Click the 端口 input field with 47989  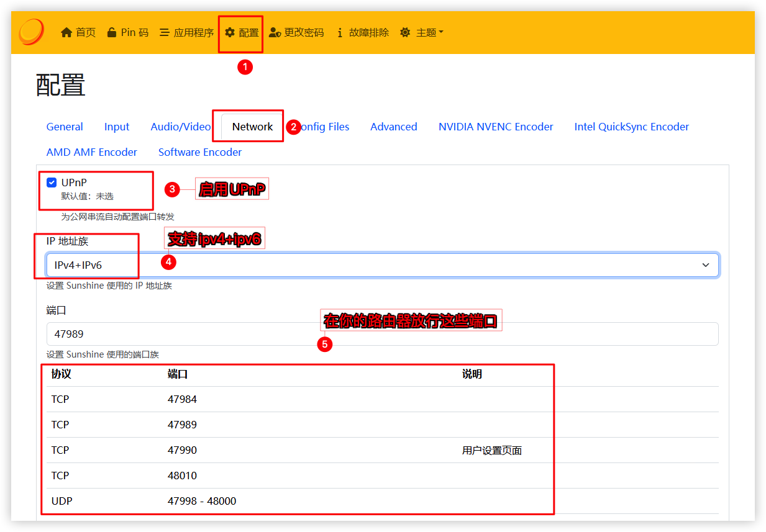[x=383, y=334]
